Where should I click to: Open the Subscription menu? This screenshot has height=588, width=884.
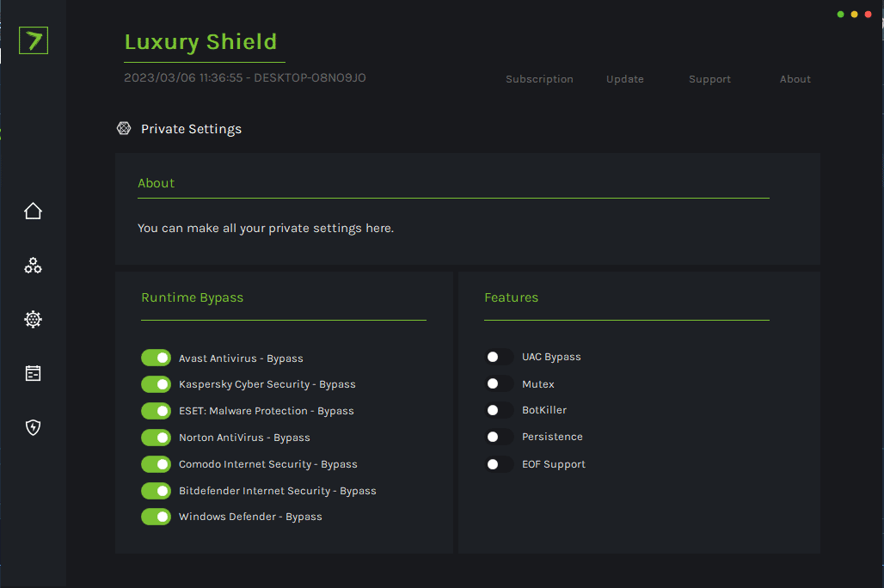tap(539, 79)
